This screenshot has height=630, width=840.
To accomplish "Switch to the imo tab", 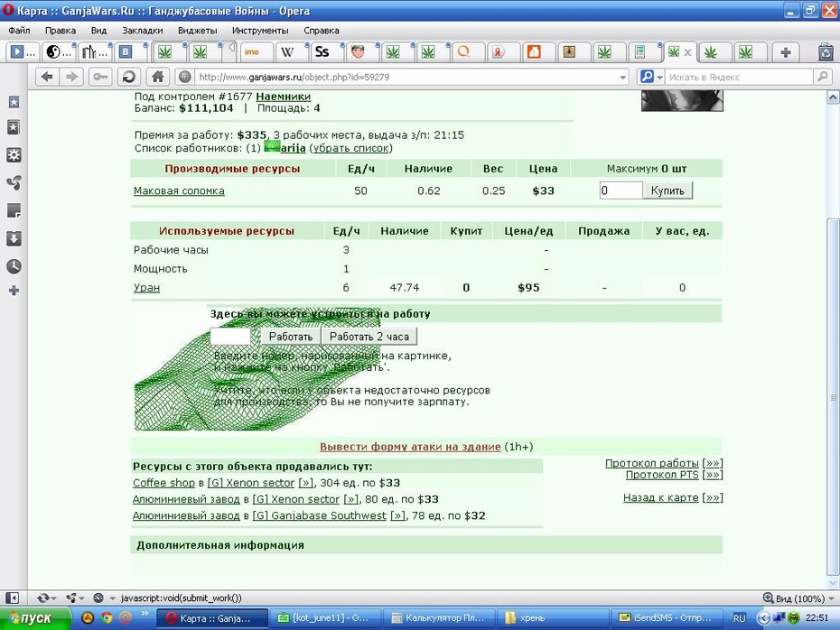I will coord(252,52).
